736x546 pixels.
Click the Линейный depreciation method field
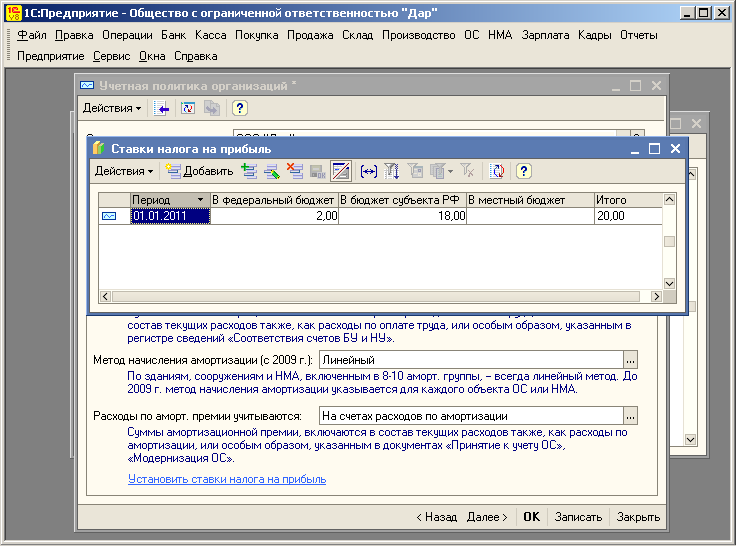[471, 360]
